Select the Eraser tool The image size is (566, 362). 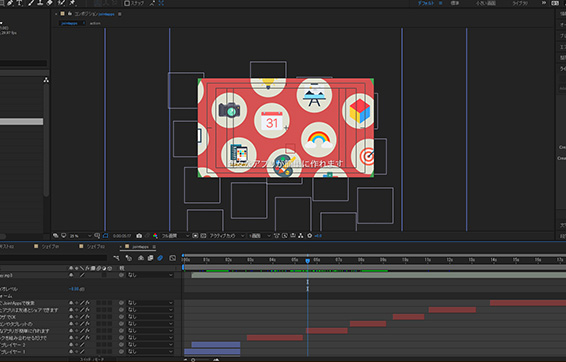coord(50,3)
